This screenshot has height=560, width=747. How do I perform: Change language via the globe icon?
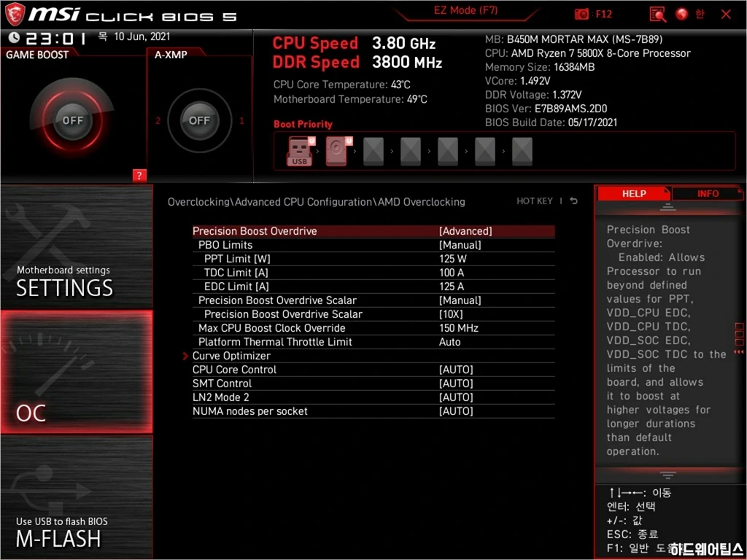point(682,15)
